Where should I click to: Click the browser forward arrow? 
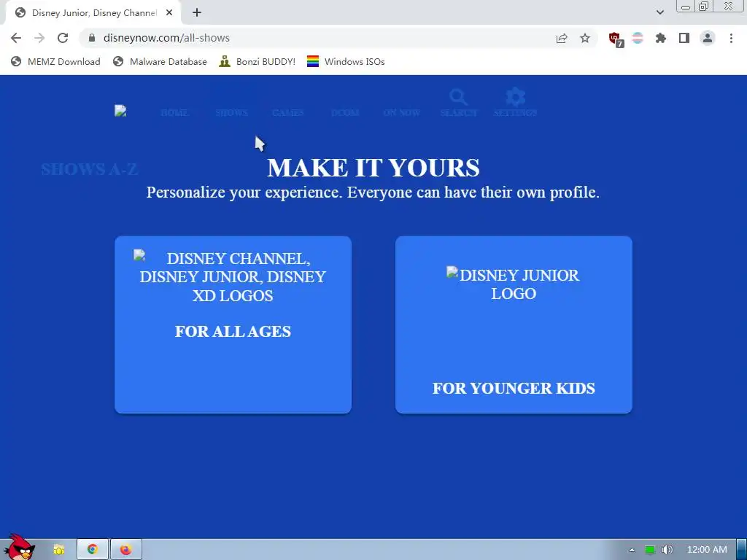coord(39,38)
